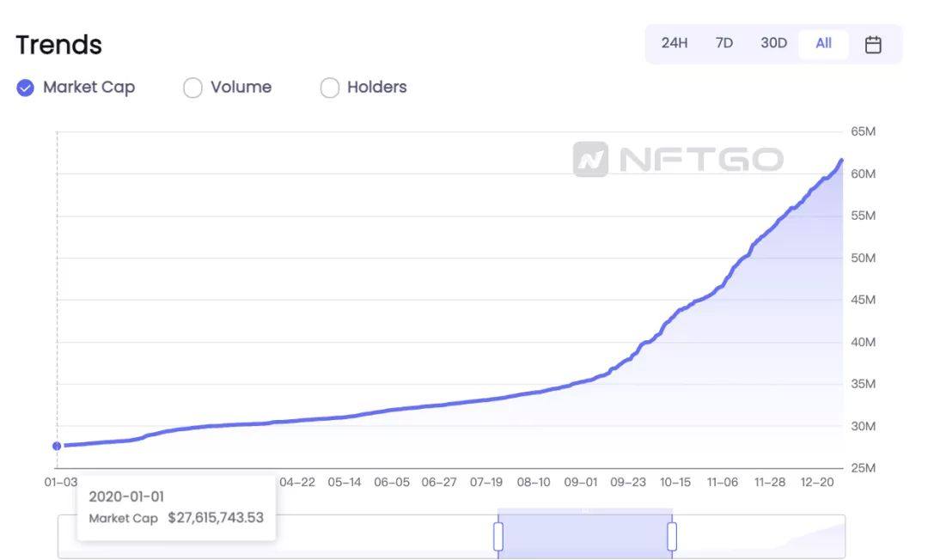928x560 pixels.
Task: Select the All time range button
Action: [x=822, y=43]
